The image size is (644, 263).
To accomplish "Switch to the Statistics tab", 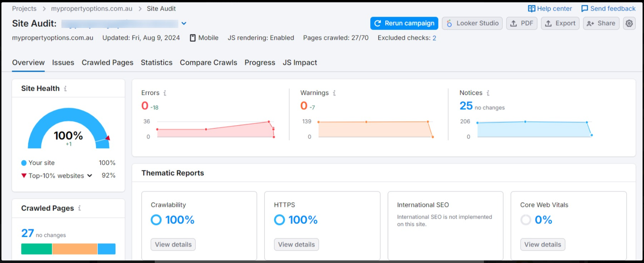I will click(157, 62).
